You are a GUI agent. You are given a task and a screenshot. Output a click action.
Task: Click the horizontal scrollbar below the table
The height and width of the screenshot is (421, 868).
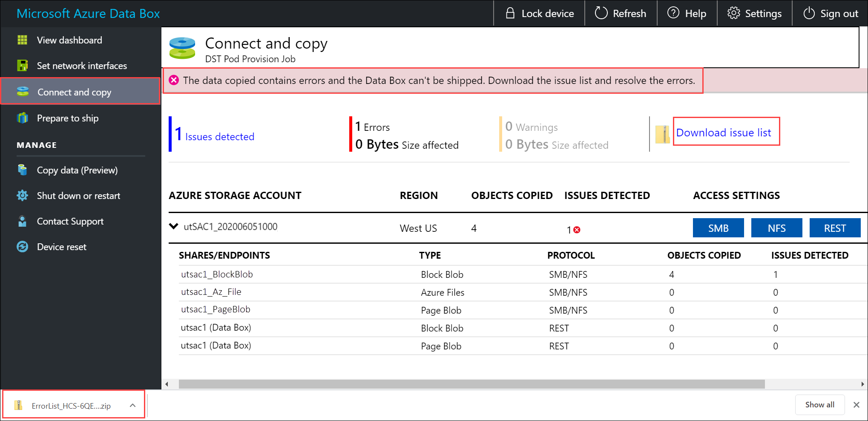tap(468, 384)
